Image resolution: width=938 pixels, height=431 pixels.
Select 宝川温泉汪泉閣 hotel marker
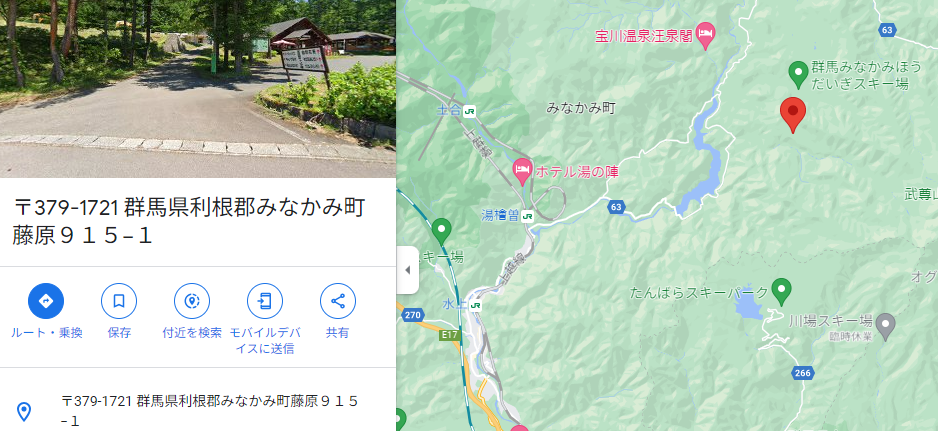click(x=706, y=35)
